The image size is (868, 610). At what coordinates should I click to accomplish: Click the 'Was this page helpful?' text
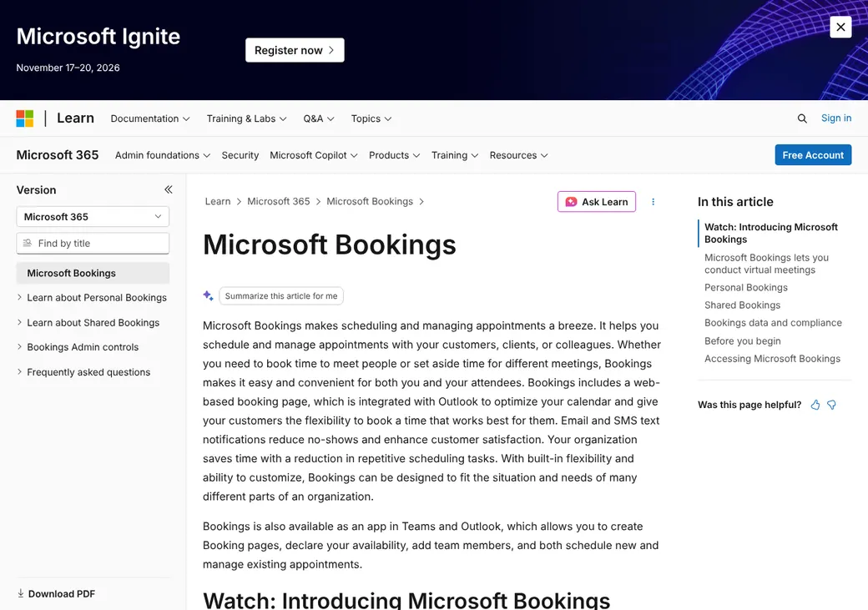[749, 405]
